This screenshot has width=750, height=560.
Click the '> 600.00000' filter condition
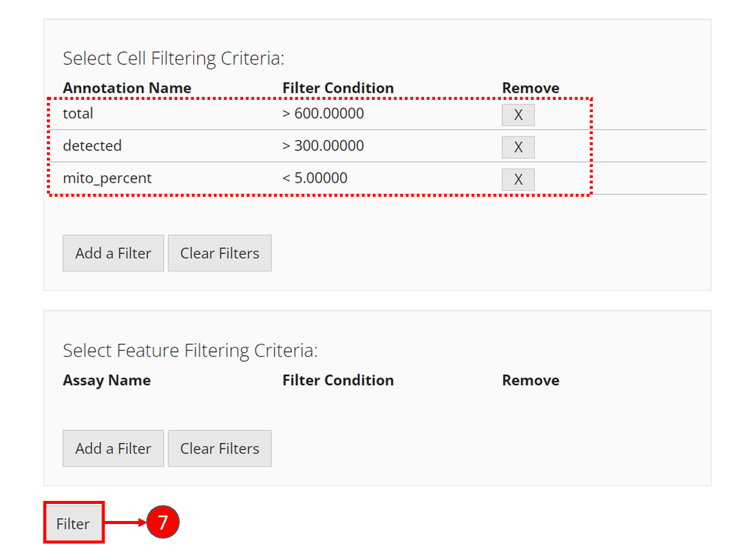[323, 113]
